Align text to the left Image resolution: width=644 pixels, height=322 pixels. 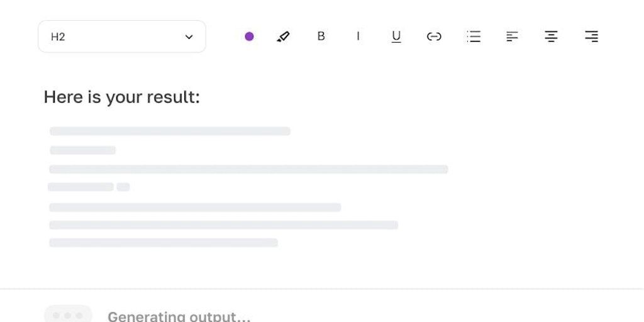coord(512,36)
